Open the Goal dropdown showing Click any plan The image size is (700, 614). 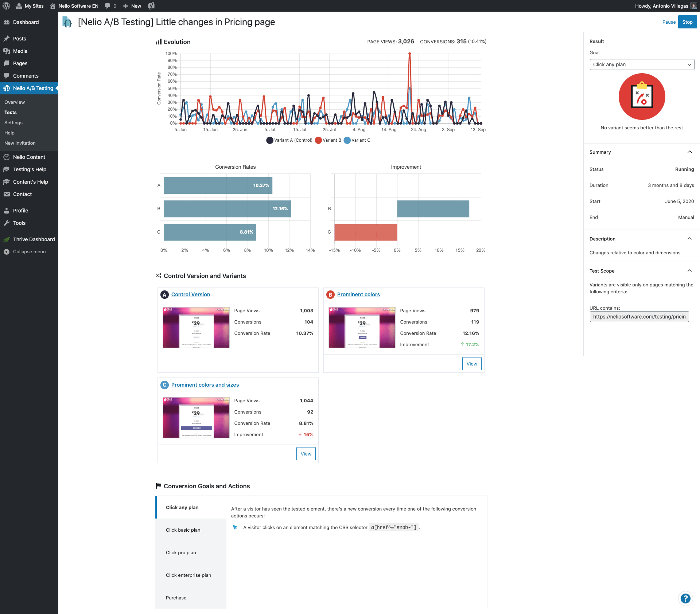(642, 64)
